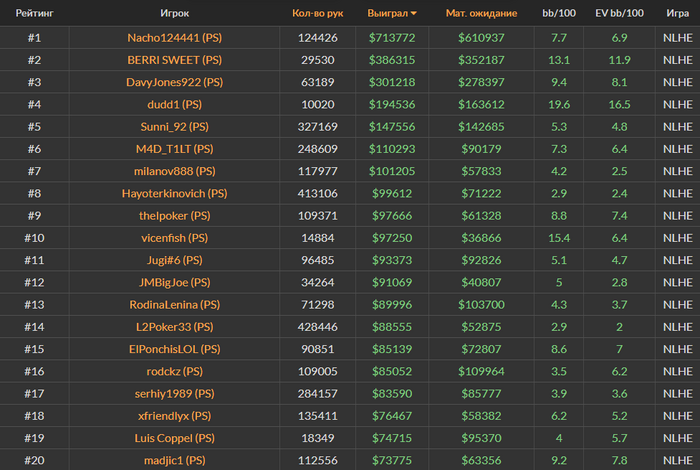Select RodinaLenina (PS) player name
Viewport: 700px width, 470px height.
point(175,305)
